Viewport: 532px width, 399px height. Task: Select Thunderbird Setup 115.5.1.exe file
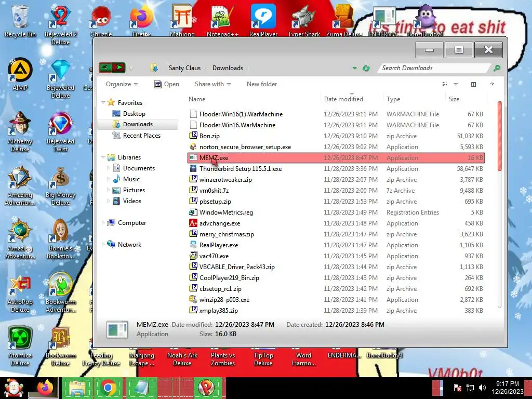tap(336, 169)
